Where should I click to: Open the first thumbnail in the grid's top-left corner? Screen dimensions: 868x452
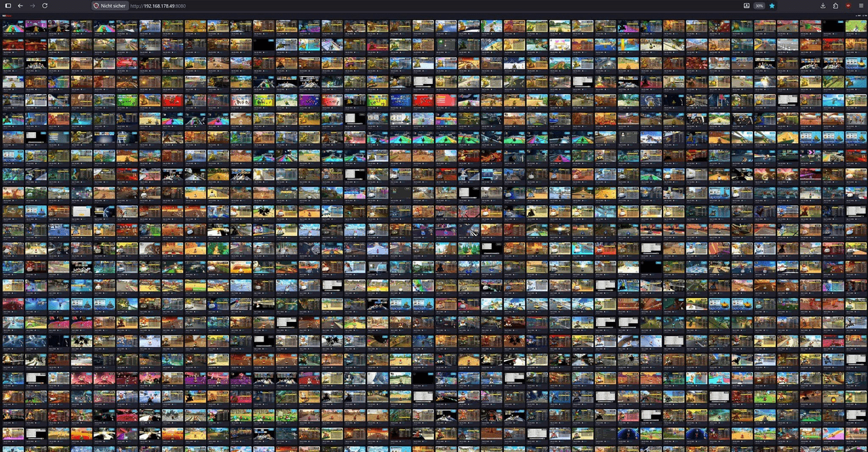13,26
